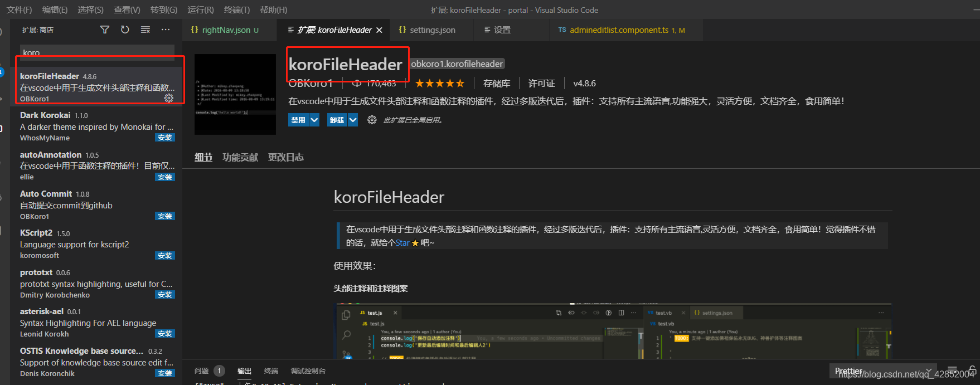Open the 帮助(H) menu
The height and width of the screenshot is (385, 980).
(274, 10)
